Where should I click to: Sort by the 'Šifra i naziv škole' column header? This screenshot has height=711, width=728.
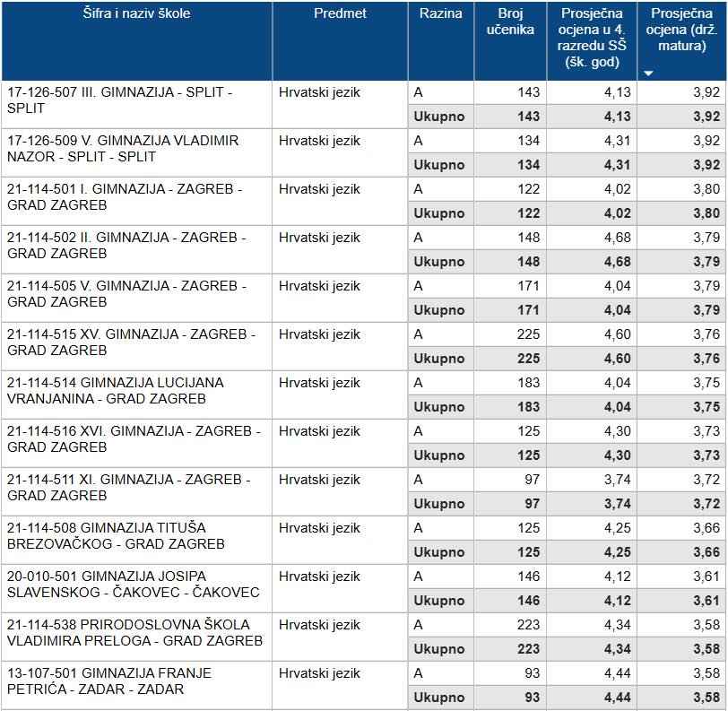click(x=99, y=14)
